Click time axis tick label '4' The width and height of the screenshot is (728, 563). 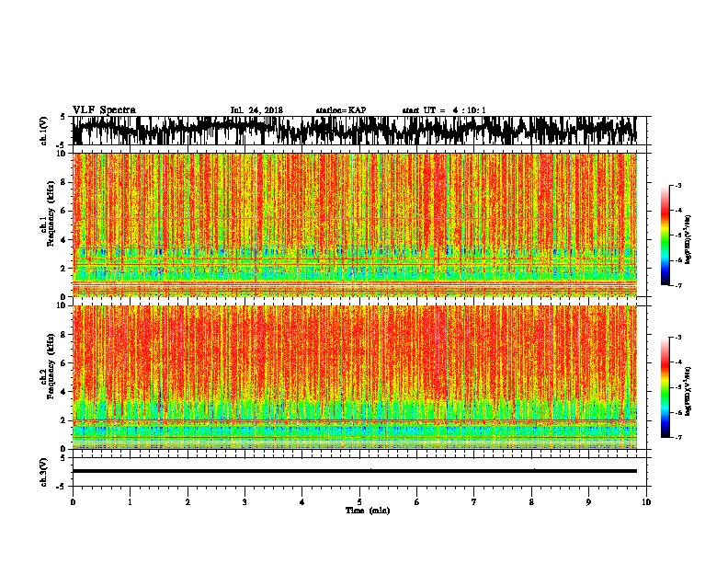point(302,502)
